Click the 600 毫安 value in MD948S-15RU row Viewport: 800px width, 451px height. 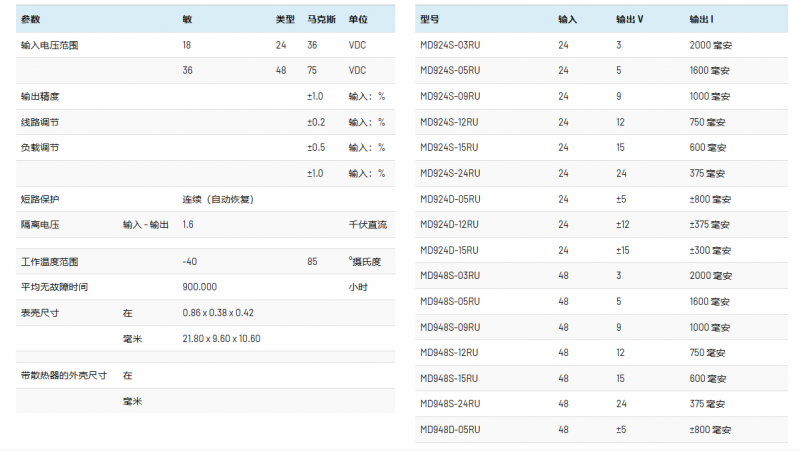708,379
